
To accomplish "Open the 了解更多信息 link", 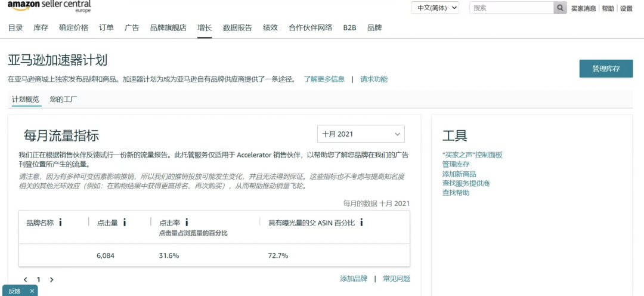I will pyautogui.click(x=324, y=79).
